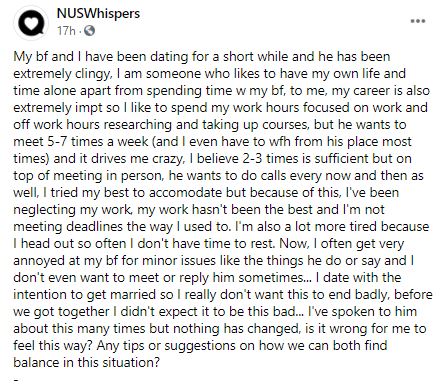Click the text 'extremely impt' in the post
The image size is (448, 390).
tap(56, 107)
